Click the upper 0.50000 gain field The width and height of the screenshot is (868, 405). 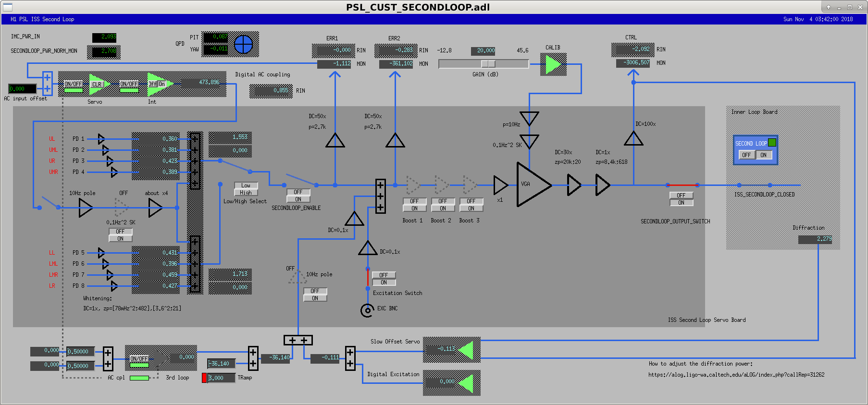coord(80,352)
